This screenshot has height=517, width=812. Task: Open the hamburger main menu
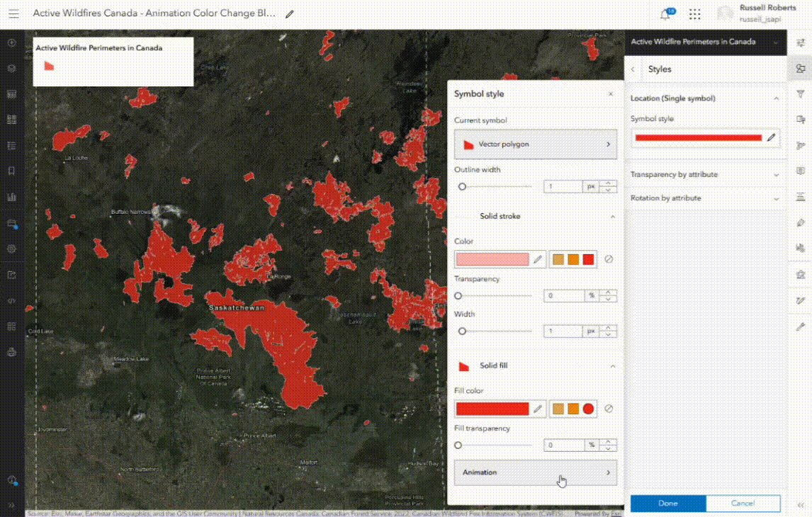click(x=13, y=14)
